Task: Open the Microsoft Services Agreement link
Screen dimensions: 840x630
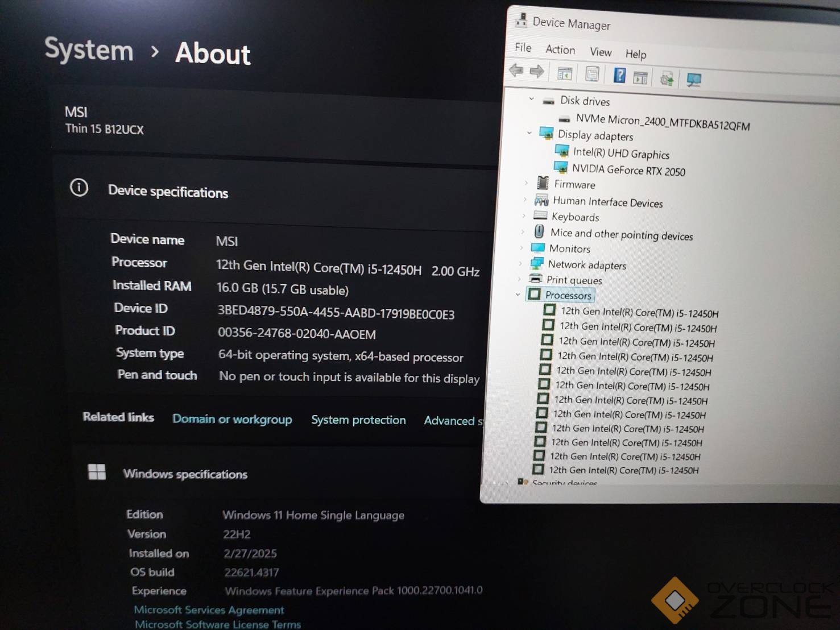Action: [209, 610]
